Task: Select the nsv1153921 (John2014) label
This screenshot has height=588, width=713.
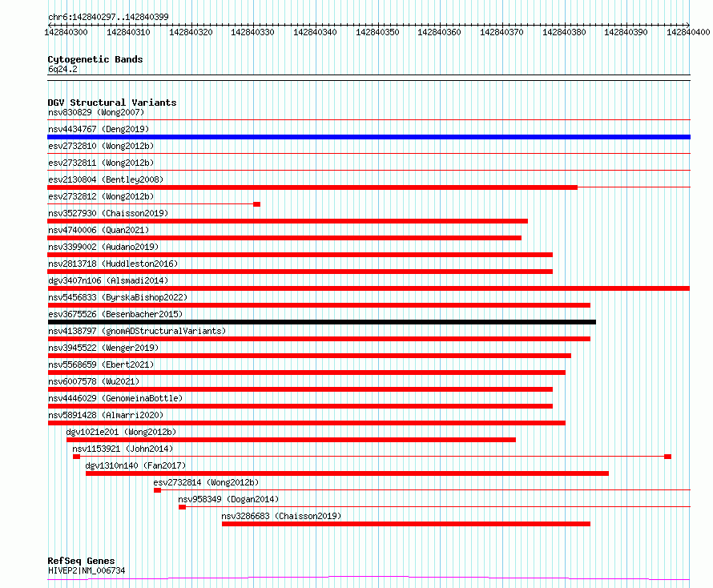Action: coord(123,449)
